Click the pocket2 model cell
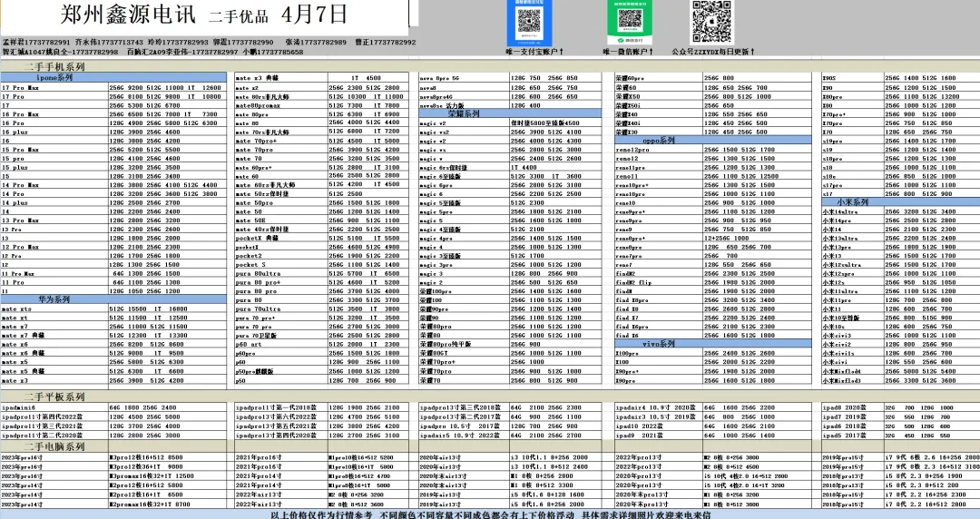Image resolution: width=980 pixels, height=519 pixels. (x=281, y=256)
